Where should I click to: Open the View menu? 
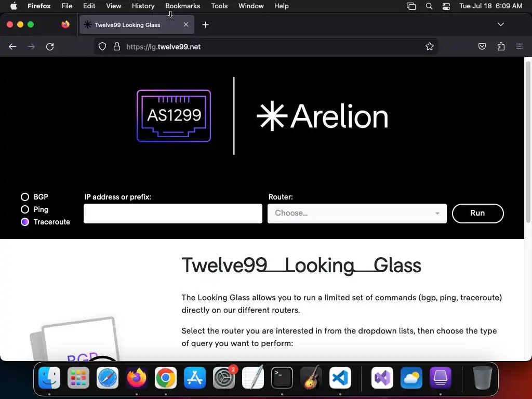[x=113, y=6]
